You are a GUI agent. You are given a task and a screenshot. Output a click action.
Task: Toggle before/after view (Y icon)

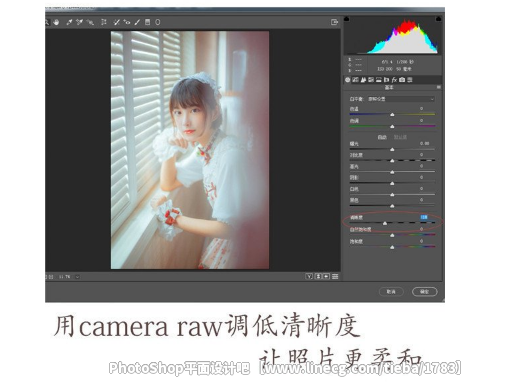click(x=309, y=276)
